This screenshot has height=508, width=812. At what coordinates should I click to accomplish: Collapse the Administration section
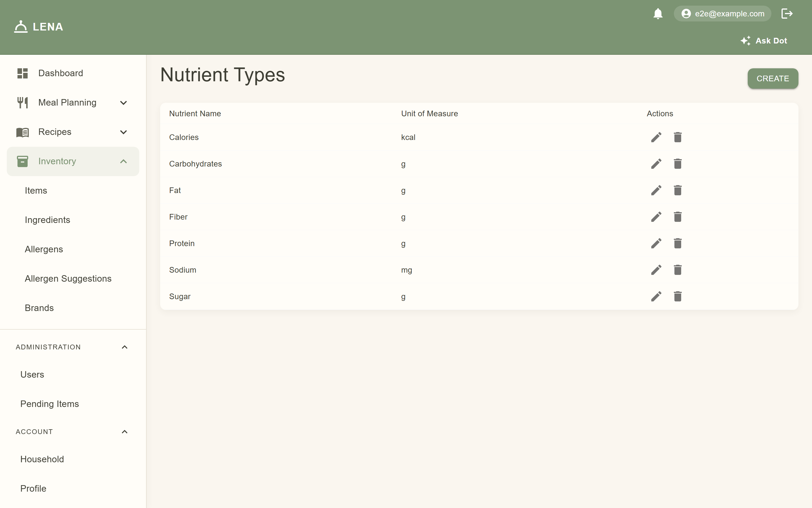(125, 347)
